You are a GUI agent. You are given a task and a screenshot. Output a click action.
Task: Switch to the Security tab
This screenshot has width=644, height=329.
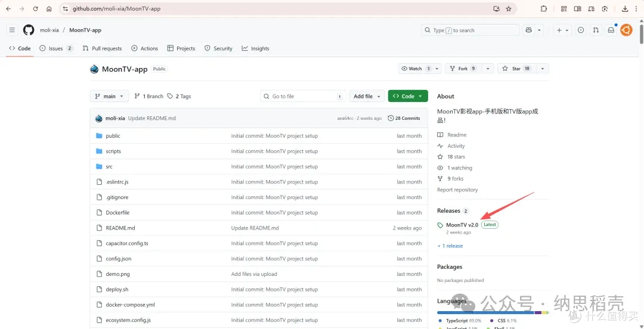[218, 48]
